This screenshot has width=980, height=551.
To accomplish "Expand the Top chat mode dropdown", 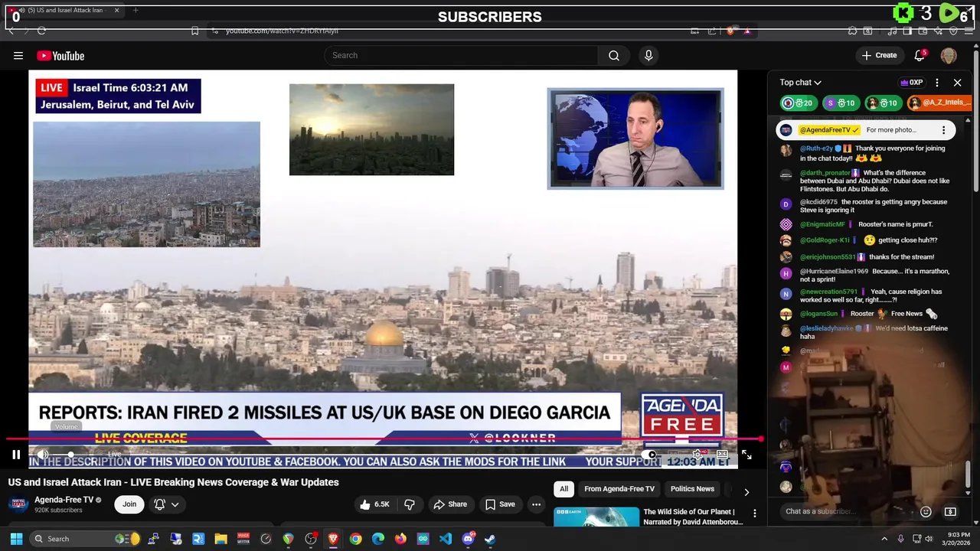I will click(801, 83).
